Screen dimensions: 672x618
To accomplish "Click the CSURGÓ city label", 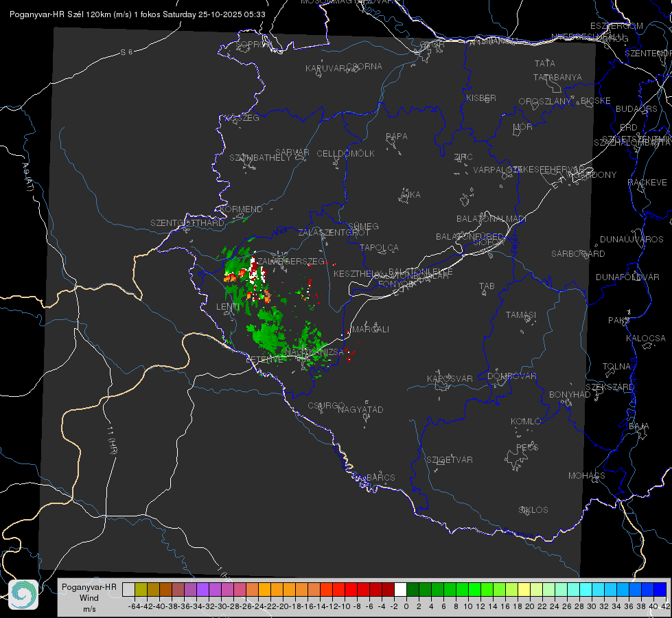I will tap(326, 406).
